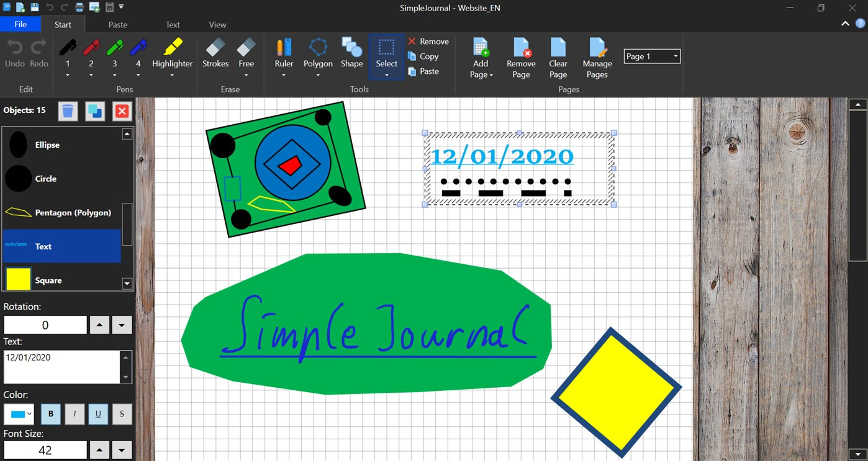The height and width of the screenshot is (461, 868).
Task: Select the Text object in the list
Action: [x=61, y=246]
